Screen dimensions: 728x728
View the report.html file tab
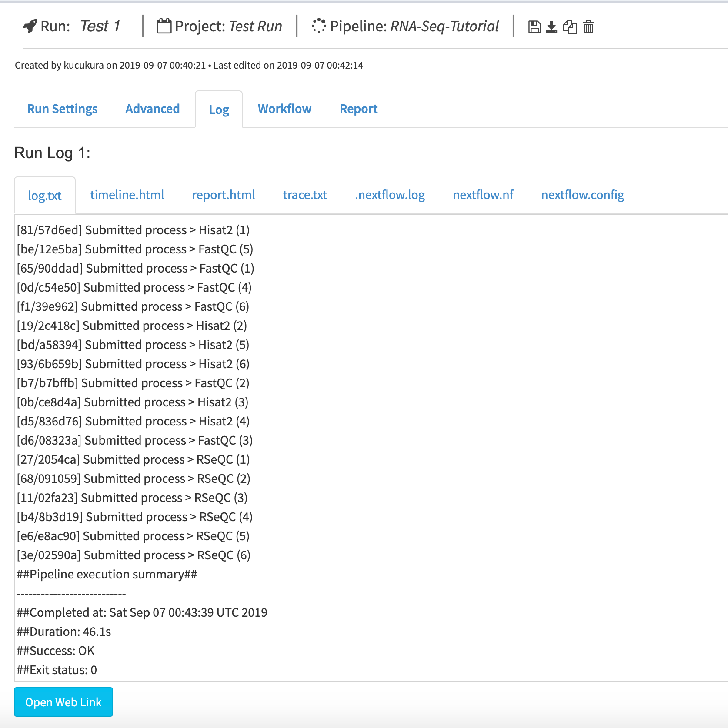[x=224, y=195]
